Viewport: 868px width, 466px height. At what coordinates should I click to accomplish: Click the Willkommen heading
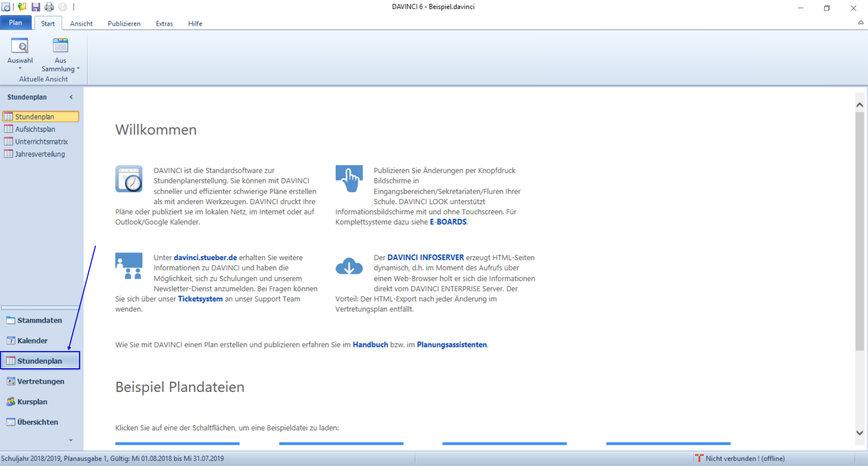tap(156, 130)
